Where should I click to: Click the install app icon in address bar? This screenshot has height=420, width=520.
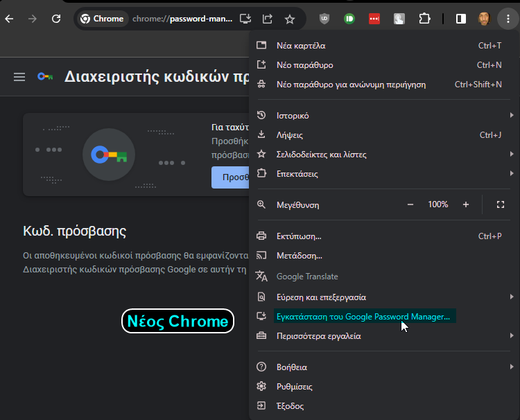pyautogui.click(x=245, y=19)
